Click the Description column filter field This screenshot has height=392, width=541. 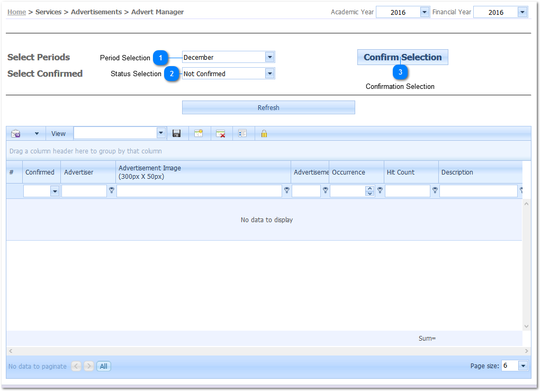478,192
